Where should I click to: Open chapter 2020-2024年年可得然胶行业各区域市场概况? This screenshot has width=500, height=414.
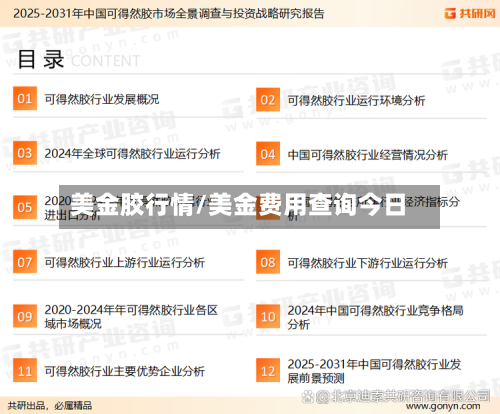[131, 317]
